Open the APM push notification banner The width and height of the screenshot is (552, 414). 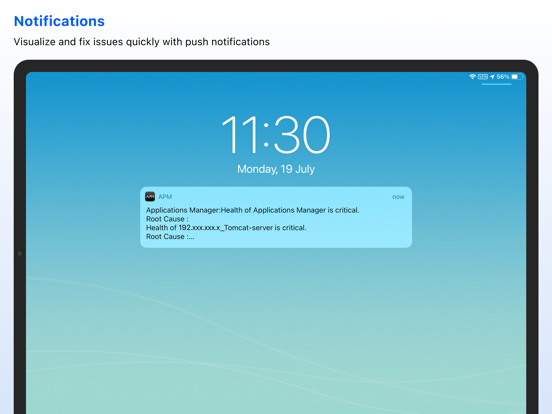point(276,217)
